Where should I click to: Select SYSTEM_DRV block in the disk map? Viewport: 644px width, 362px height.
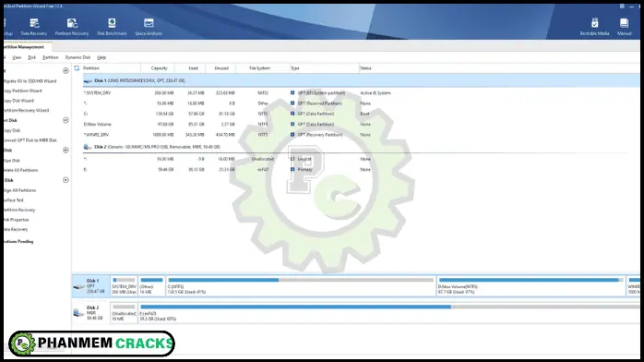pos(124,286)
